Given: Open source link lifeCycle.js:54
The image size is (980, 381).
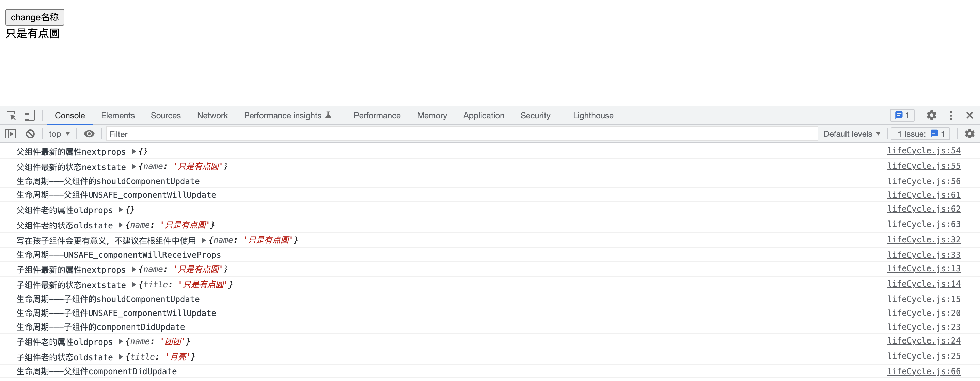Looking at the screenshot, I should tap(923, 151).
